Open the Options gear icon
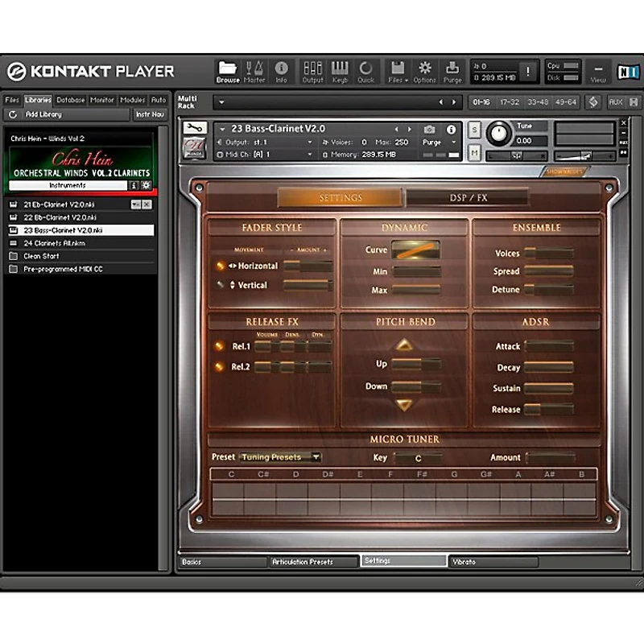Viewport: 644px width, 644px height. [424, 72]
